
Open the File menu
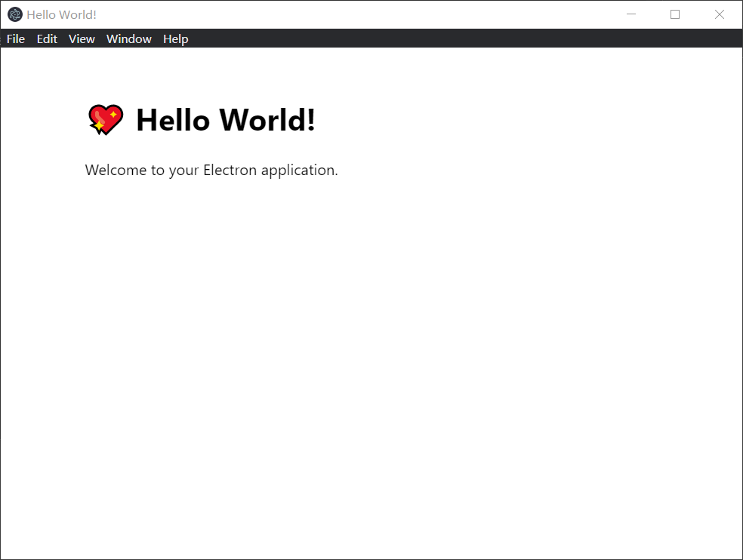[x=16, y=38]
